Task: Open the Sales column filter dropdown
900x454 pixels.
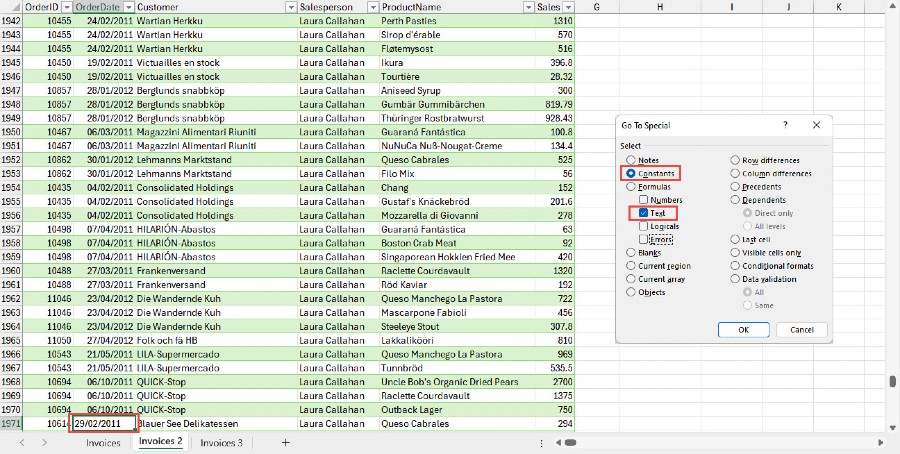Action: [x=568, y=7]
